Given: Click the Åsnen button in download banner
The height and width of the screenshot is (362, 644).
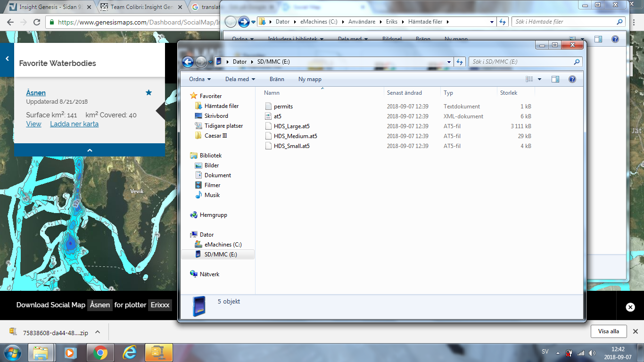Looking at the screenshot, I should coord(100,305).
